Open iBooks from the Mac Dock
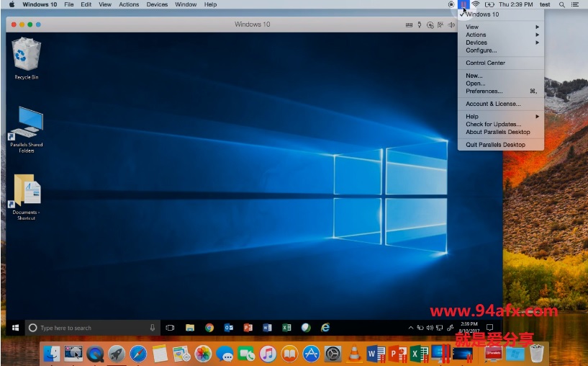 coord(289,354)
